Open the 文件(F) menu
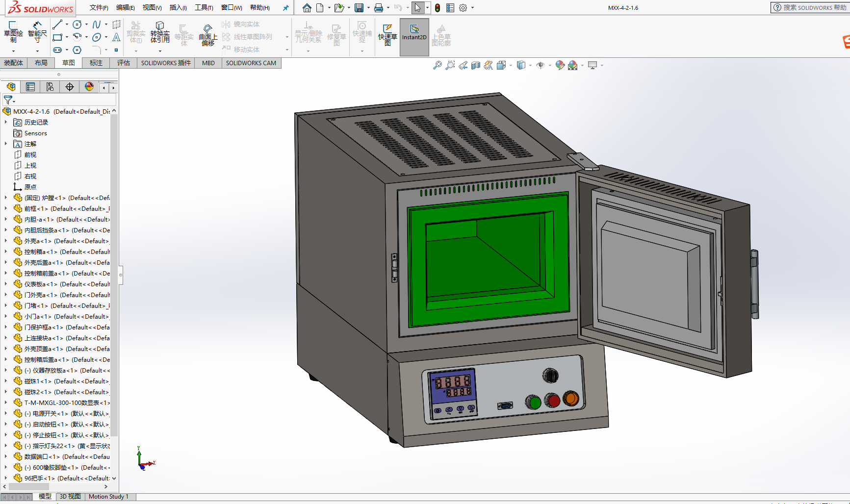Screen dimensions: 850x504 [x=99, y=8]
